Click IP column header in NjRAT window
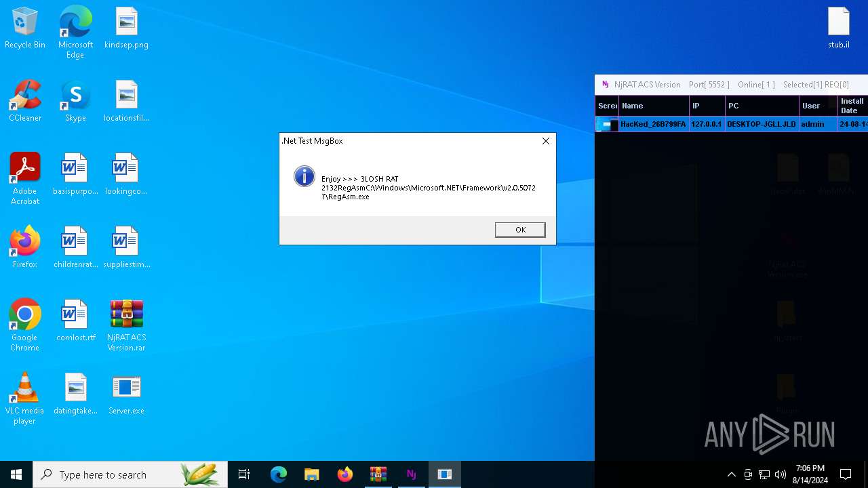This screenshot has width=868, height=488. click(707, 106)
